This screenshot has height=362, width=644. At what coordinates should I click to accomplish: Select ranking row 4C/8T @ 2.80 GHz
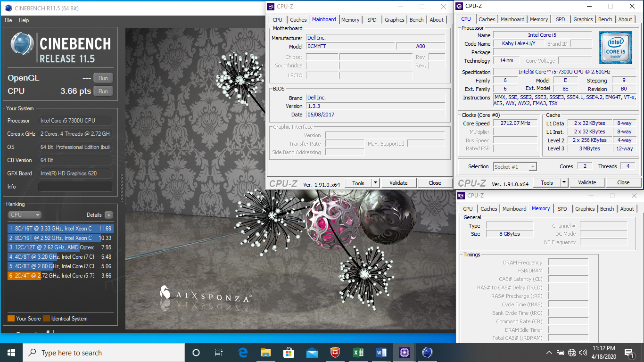[x=60, y=266]
